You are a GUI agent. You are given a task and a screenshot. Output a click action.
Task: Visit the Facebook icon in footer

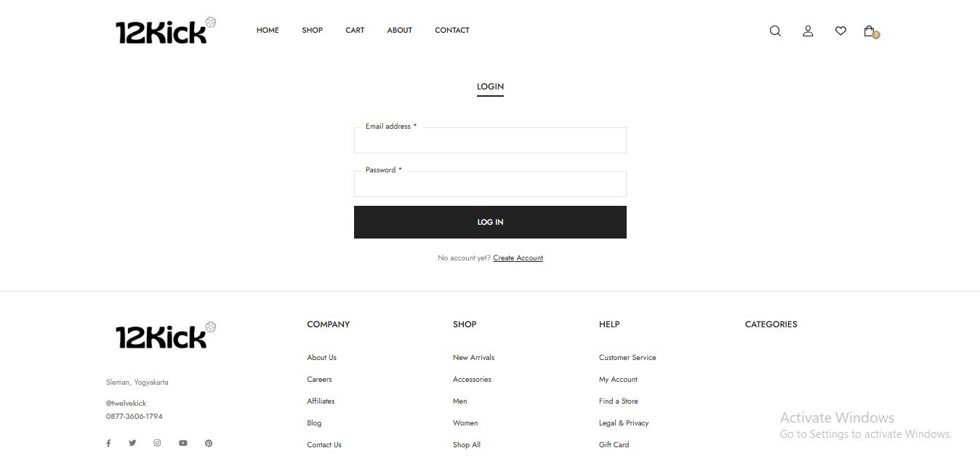point(108,443)
